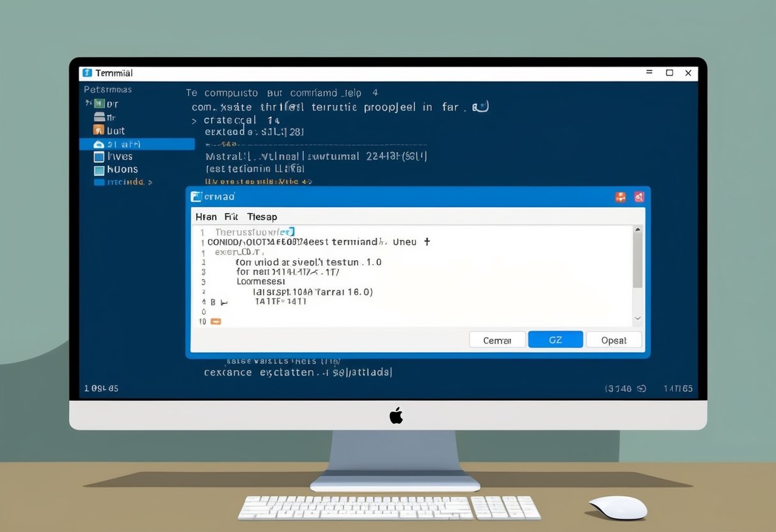The width and height of the screenshot is (776, 532).
Task: Open the prompt expander arrow in terminal output
Action: coord(194,120)
